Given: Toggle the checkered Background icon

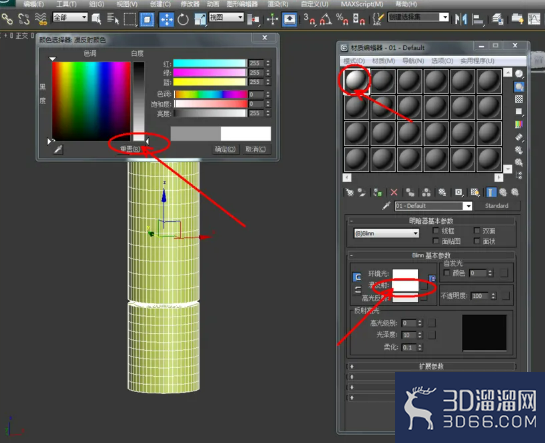Looking at the screenshot, I should point(519,99).
